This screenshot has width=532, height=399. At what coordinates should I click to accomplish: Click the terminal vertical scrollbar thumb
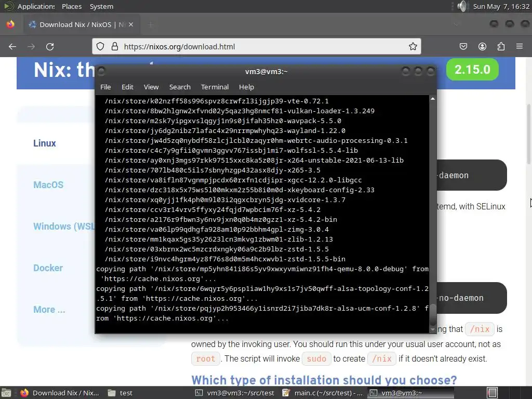tap(433, 314)
